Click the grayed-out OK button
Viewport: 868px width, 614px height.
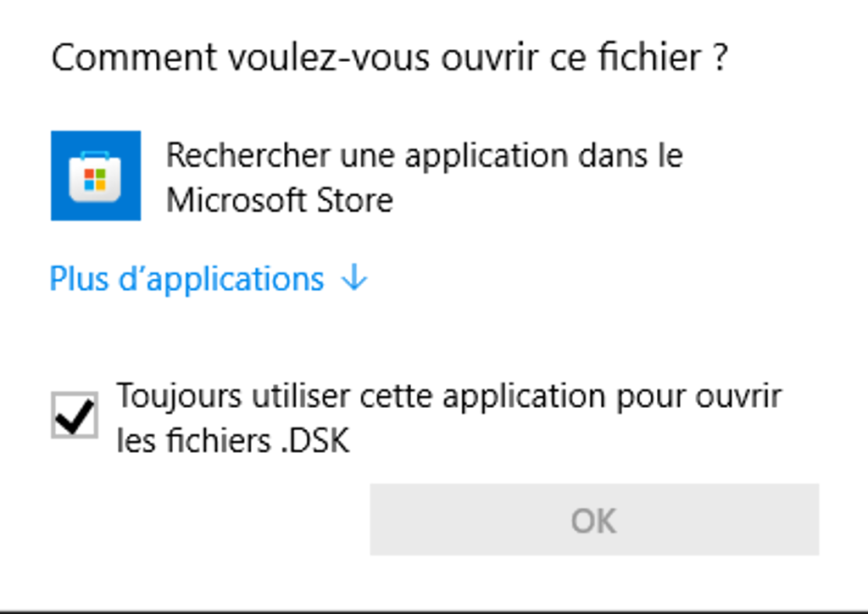pos(594,520)
